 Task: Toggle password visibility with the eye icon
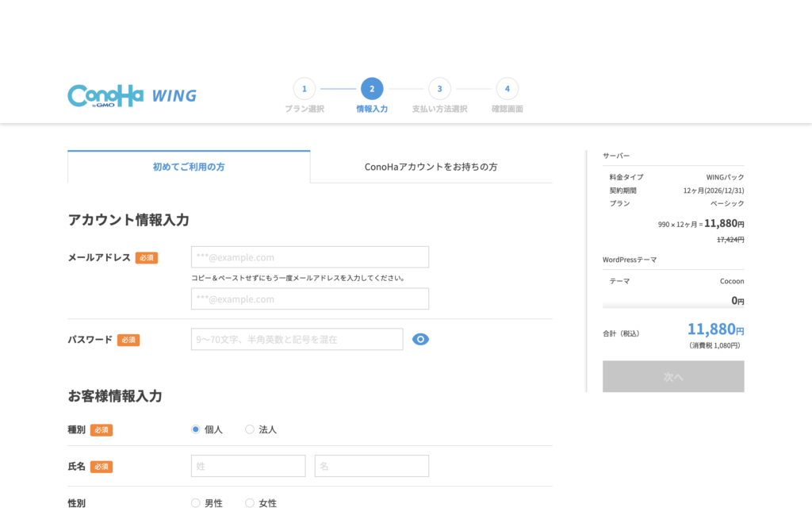(x=420, y=340)
